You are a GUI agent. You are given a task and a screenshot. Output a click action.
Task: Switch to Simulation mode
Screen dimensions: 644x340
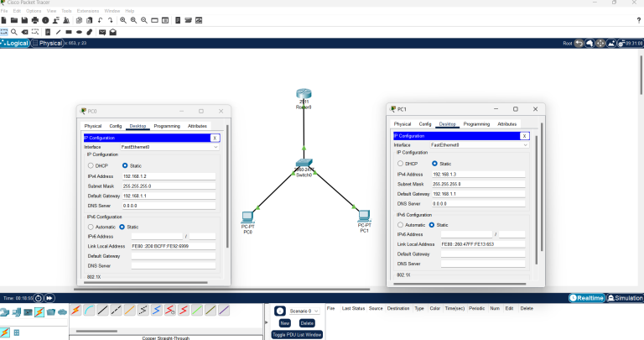click(x=625, y=298)
